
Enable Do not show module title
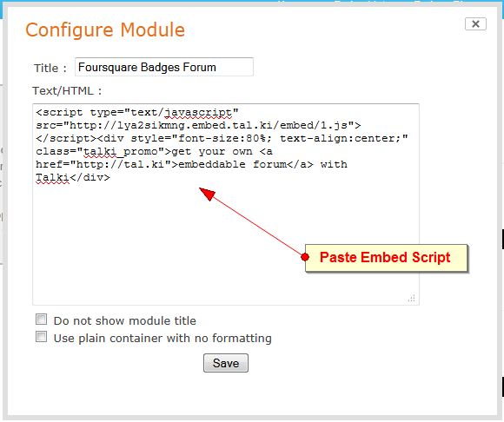[x=41, y=320]
